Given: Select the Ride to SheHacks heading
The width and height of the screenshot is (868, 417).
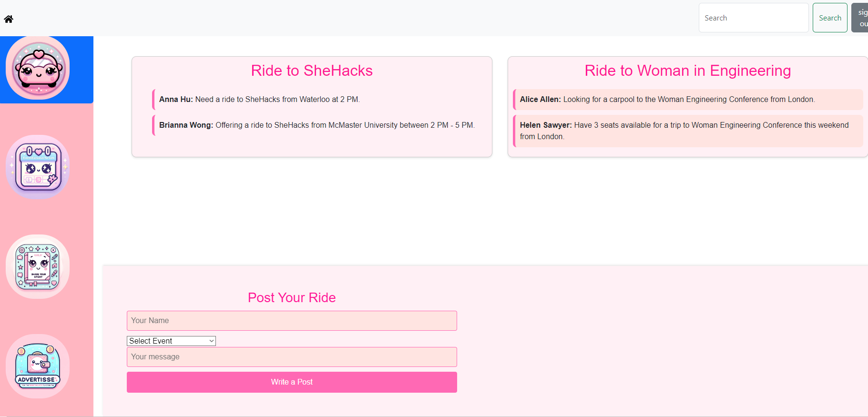Looking at the screenshot, I should click(312, 71).
